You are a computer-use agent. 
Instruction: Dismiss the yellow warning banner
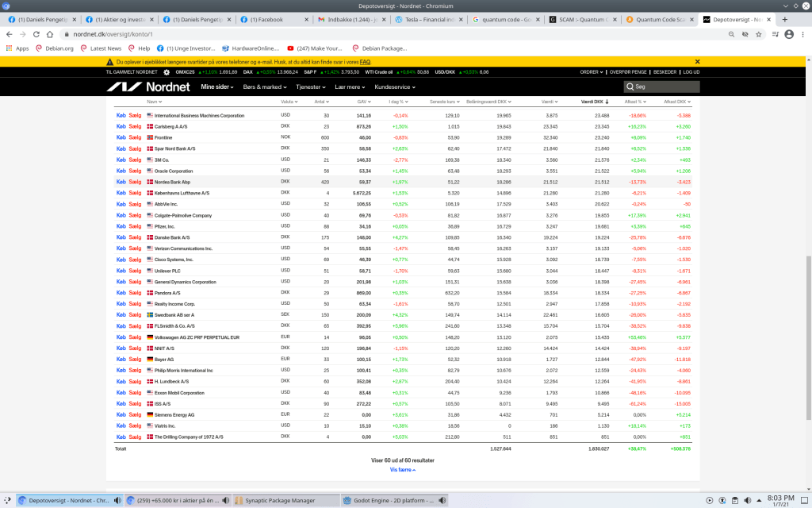[x=697, y=61]
